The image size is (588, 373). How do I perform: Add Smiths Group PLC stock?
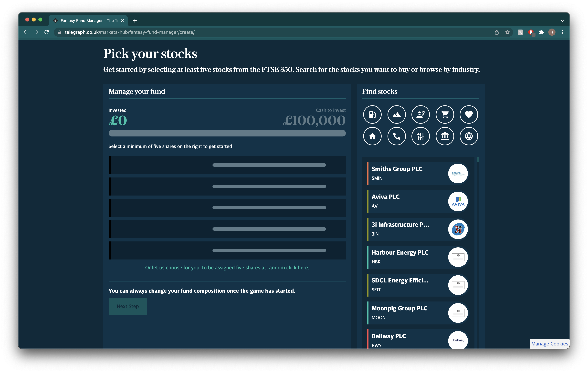coord(418,174)
